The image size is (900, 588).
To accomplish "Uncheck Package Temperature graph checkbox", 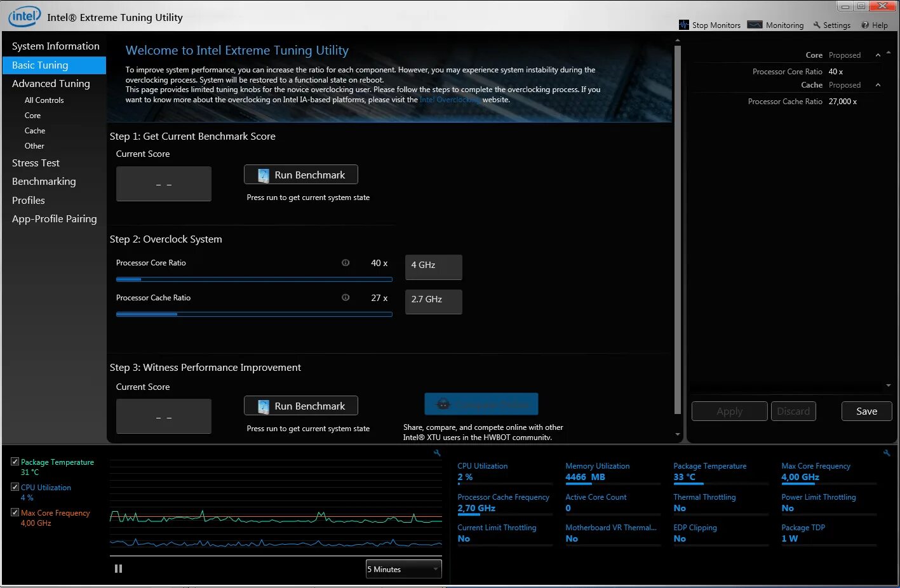I will tap(15, 462).
